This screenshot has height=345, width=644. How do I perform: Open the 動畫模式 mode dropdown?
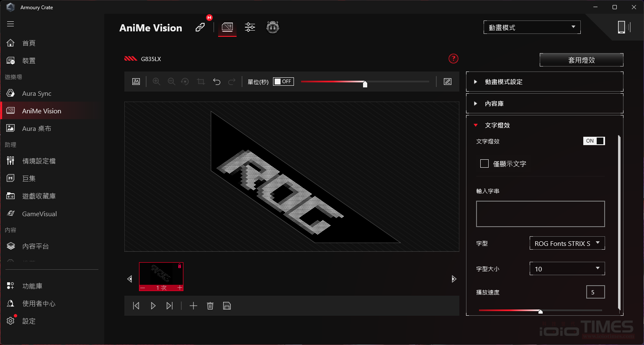532,27
